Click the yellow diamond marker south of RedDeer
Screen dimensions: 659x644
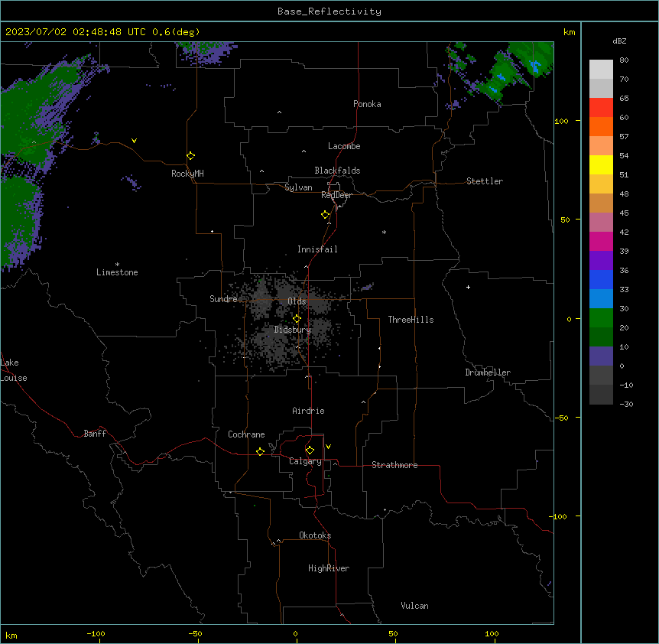pyautogui.click(x=325, y=215)
